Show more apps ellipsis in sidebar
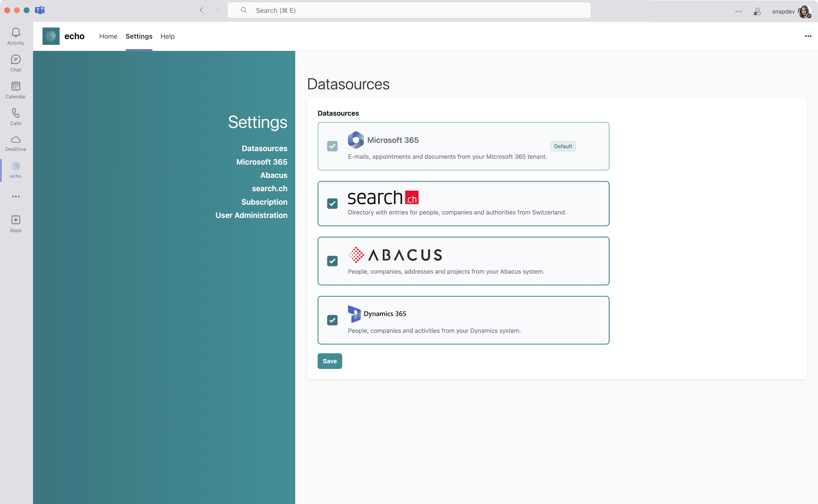 pyautogui.click(x=16, y=196)
